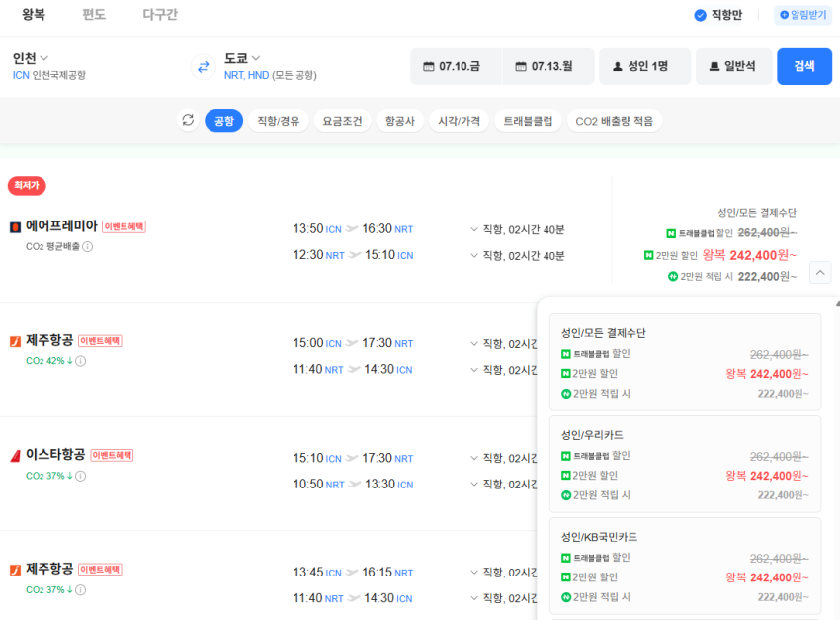The width and height of the screenshot is (840, 620).
Task: Select 성인/우리카드 price card
Action: pos(685,464)
